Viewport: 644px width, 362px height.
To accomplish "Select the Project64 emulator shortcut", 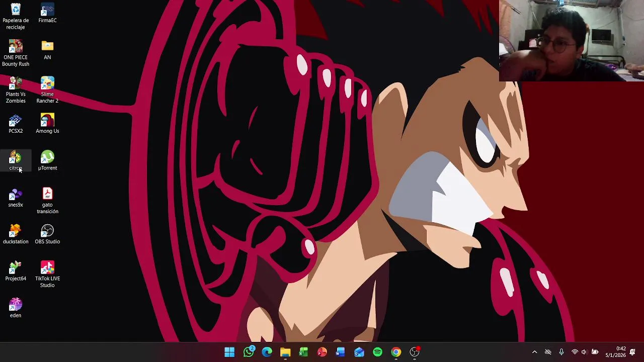I will pos(16,271).
